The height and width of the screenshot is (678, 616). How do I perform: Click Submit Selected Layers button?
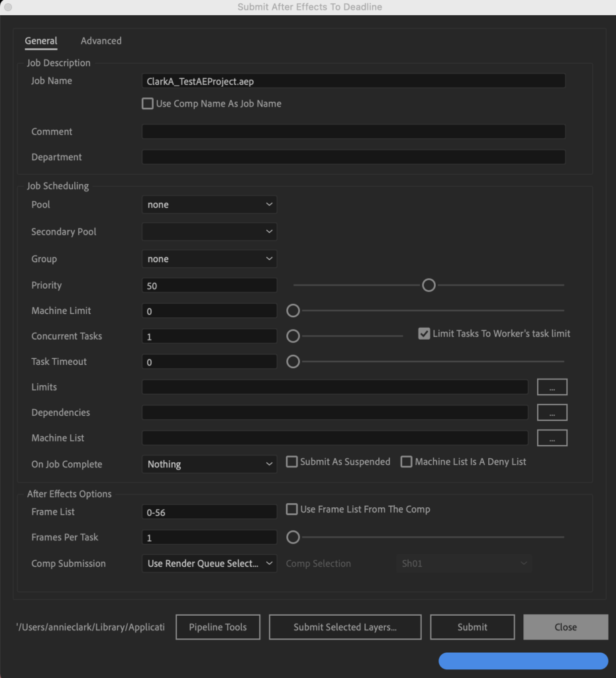point(345,627)
